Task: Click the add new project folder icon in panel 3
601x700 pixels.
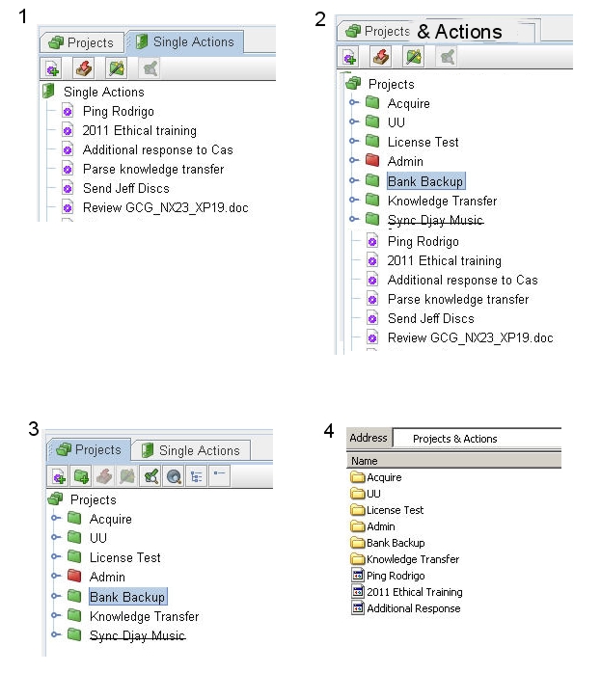Action: (81, 475)
